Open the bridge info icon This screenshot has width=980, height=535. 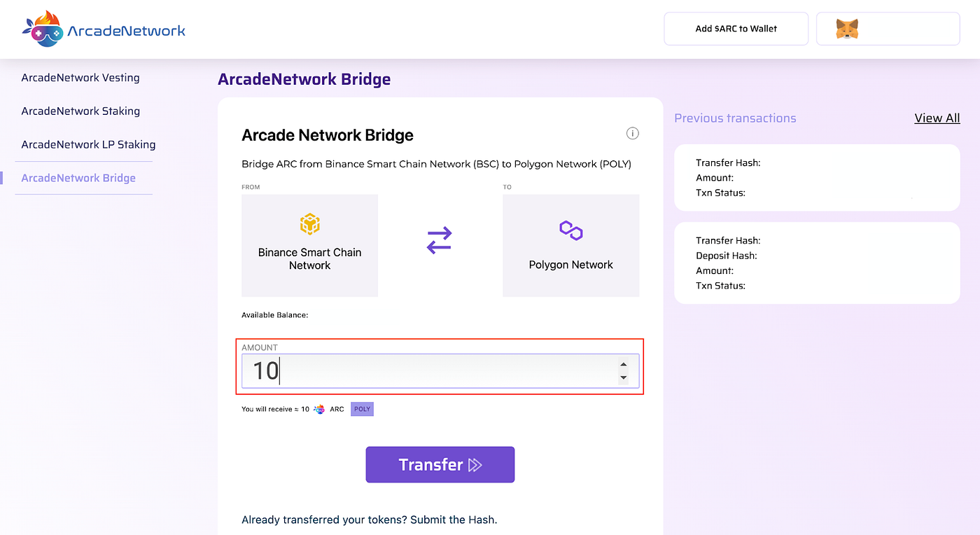(632, 133)
